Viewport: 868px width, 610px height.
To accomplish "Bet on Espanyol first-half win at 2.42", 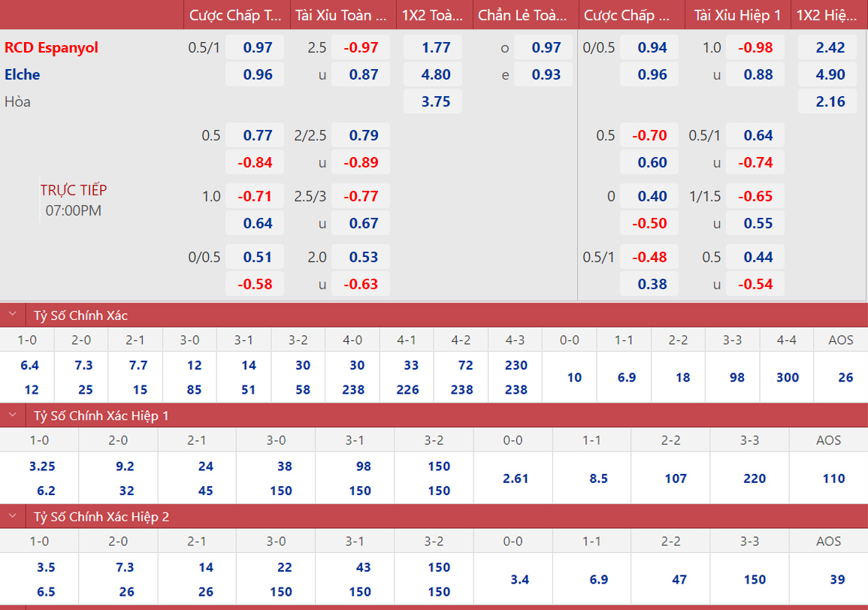I will click(827, 47).
